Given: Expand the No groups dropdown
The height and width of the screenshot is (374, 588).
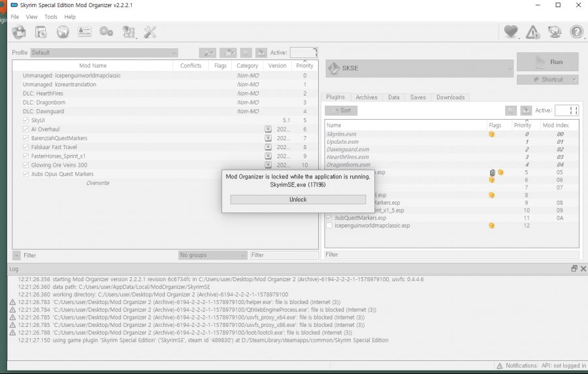Looking at the screenshot, I should coord(212,255).
